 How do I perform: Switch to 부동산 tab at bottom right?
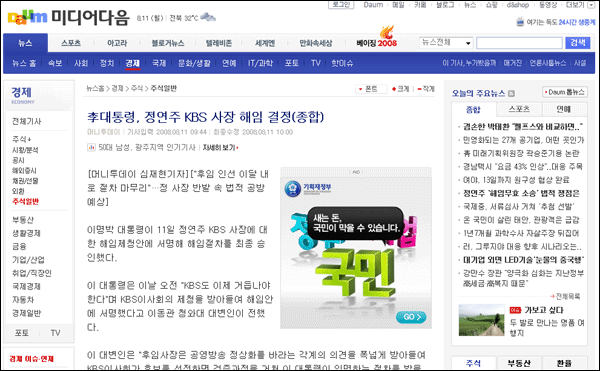click(x=519, y=363)
